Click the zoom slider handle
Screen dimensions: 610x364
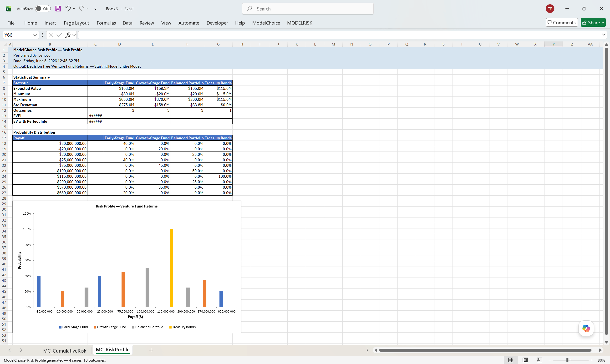[567, 360]
